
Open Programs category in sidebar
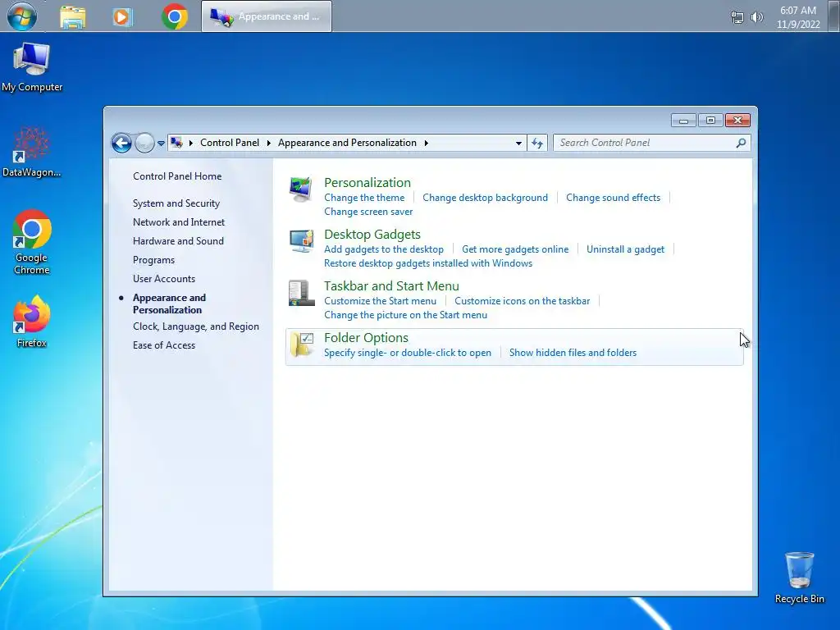pos(153,260)
